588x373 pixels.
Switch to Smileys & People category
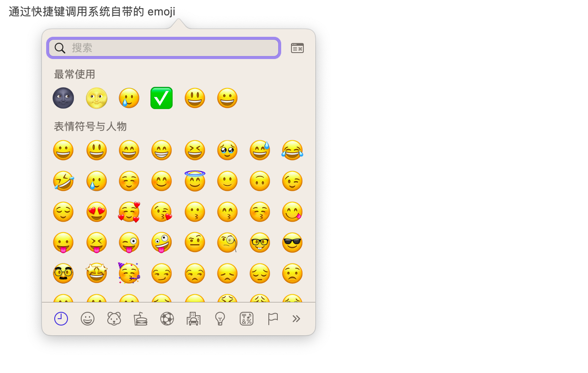pos(88,319)
